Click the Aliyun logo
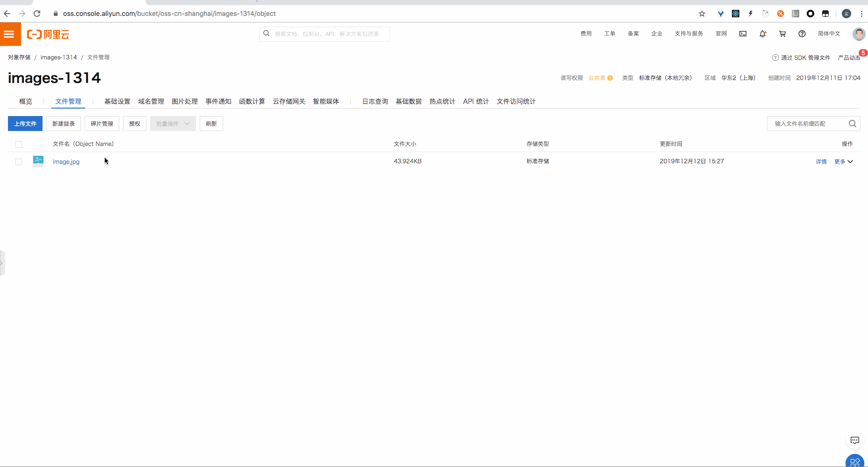The width and height of the screenshot is (868, 467). click(48, 34)
